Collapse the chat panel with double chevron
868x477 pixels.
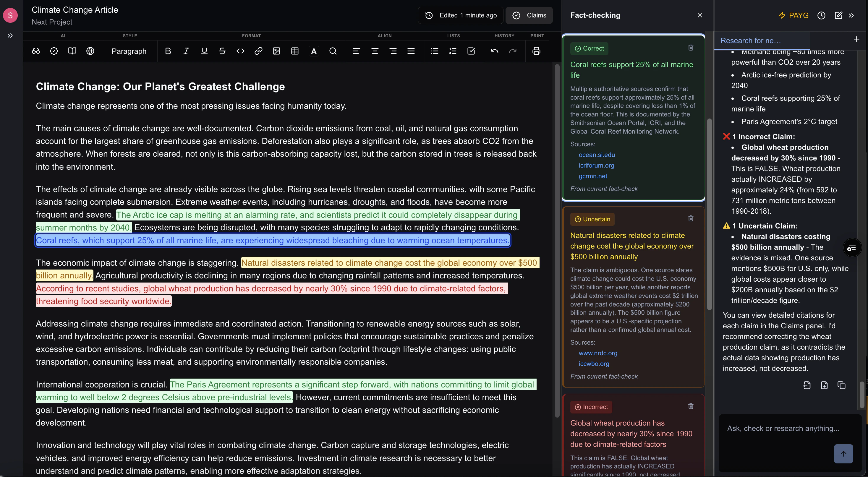tap(851, 15)
